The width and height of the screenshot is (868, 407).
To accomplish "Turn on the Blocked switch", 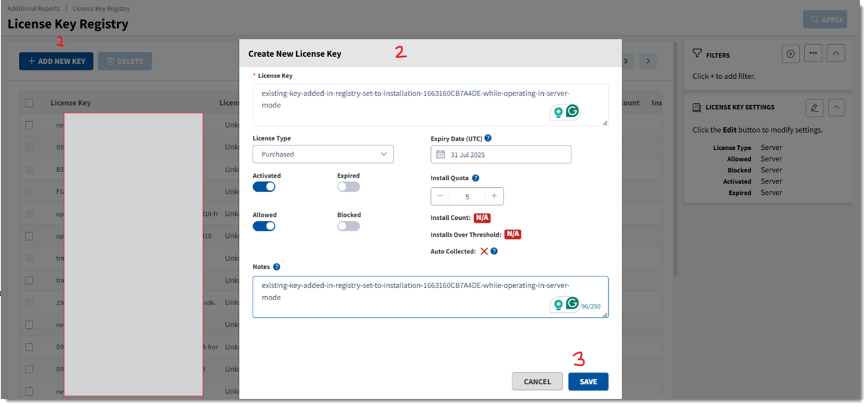I will (348, 226).
